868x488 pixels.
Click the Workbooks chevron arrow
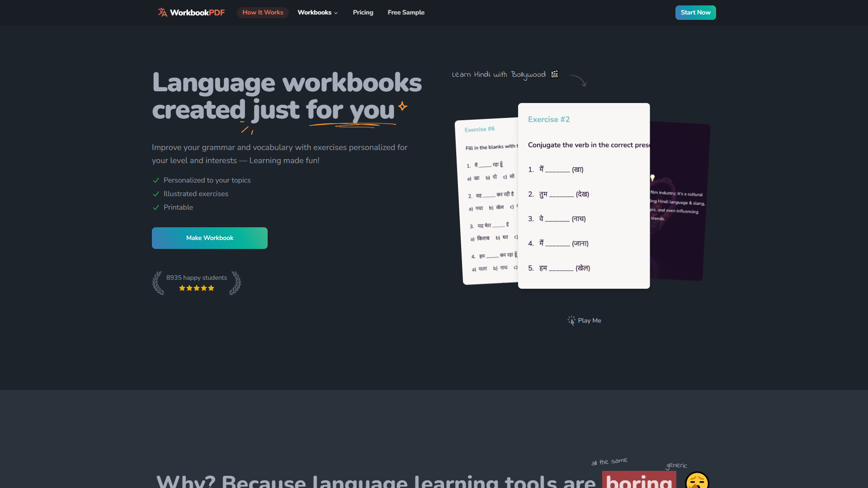click(x=336, y=13)
